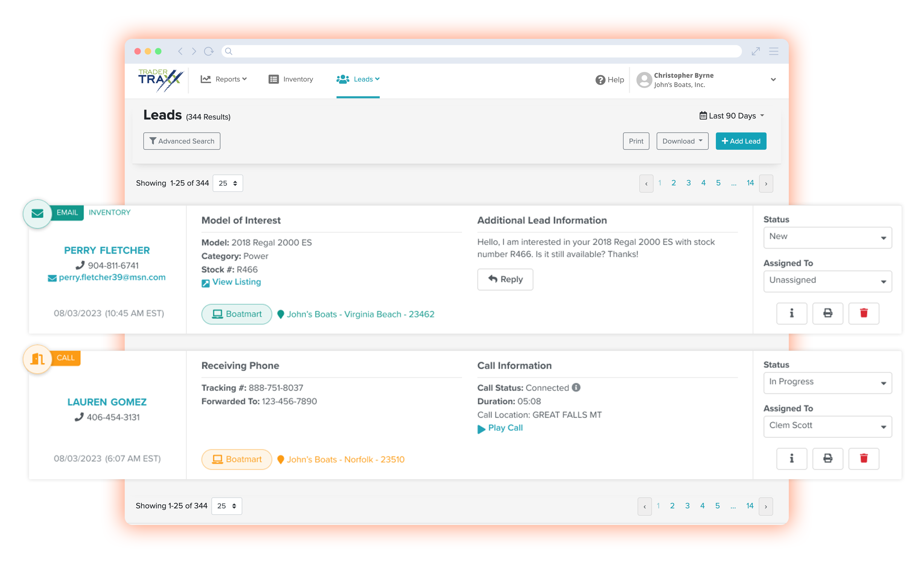Delete the Perry Fletcher lead

pyautogui.click(x=864, y=313)
